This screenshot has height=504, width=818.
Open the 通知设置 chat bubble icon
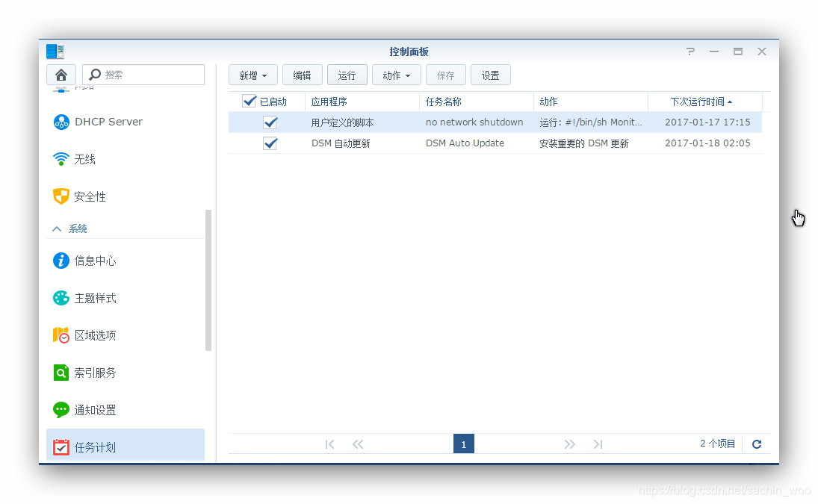61,410
